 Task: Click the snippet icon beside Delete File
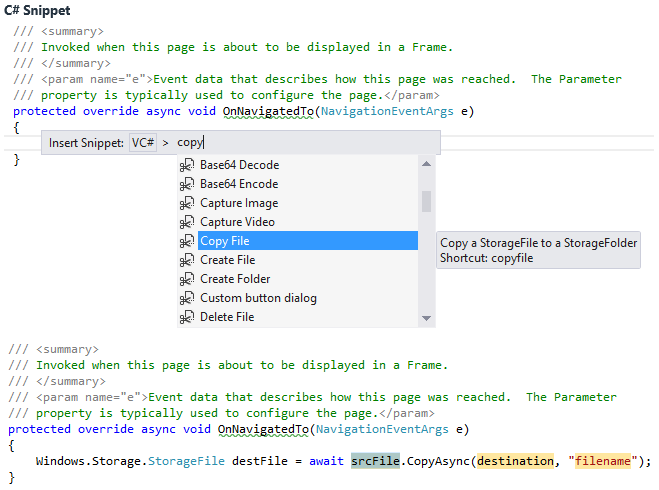pyautogui.click(x=186, y=317)
